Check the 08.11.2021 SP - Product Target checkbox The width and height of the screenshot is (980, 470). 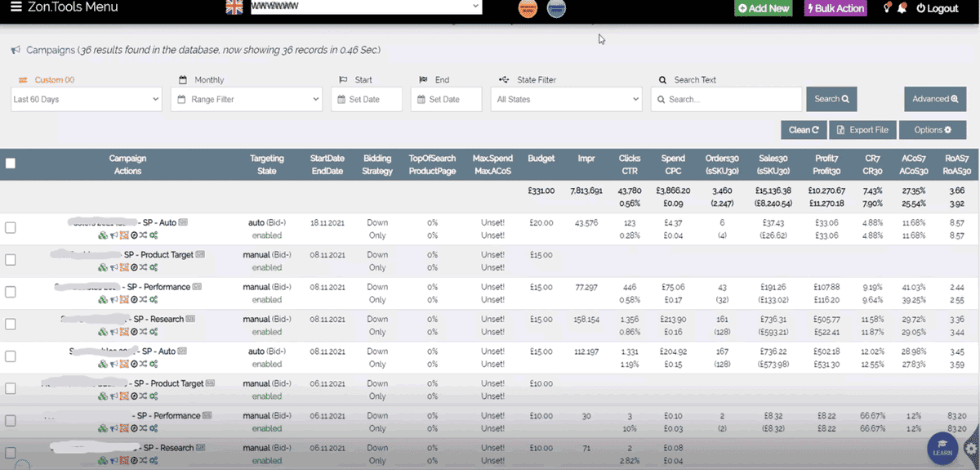point(11,260)
